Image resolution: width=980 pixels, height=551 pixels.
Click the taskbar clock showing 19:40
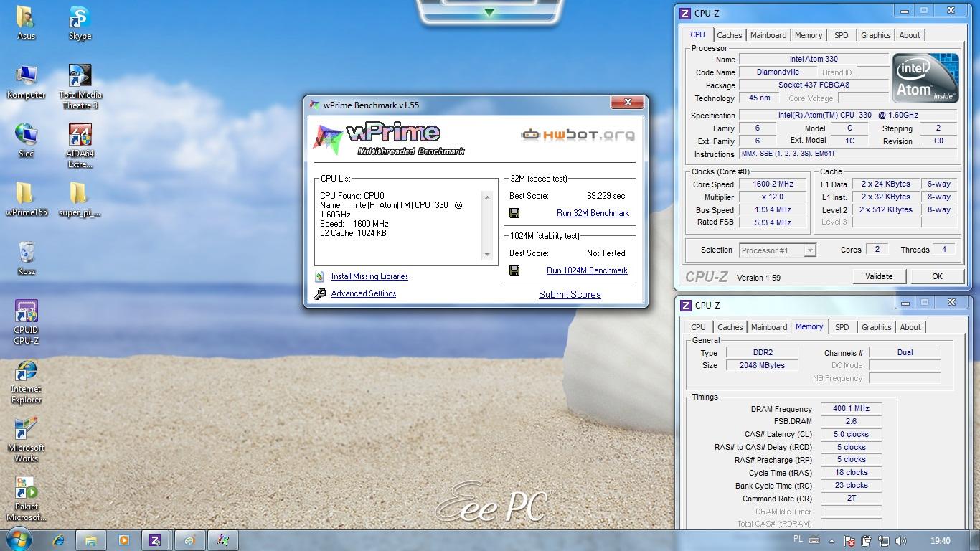pyautogui.click(x=941, y=541)
